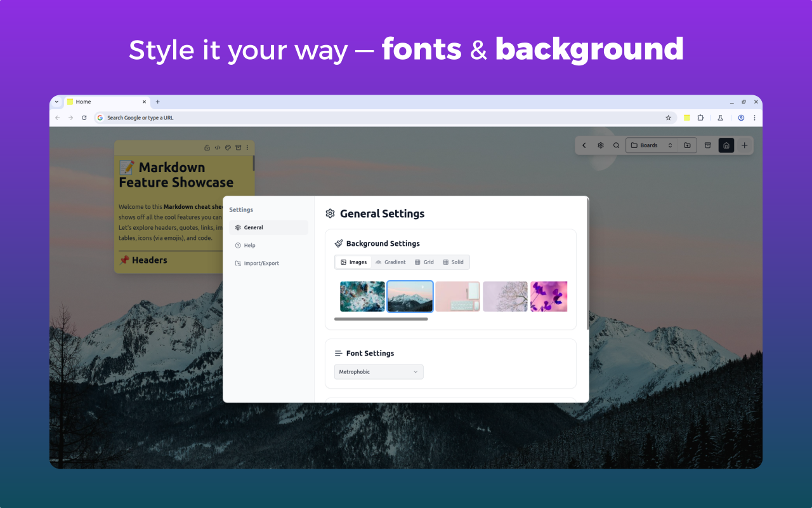Select the General settings section
The image size is (812, 508).
click(268, 227)
